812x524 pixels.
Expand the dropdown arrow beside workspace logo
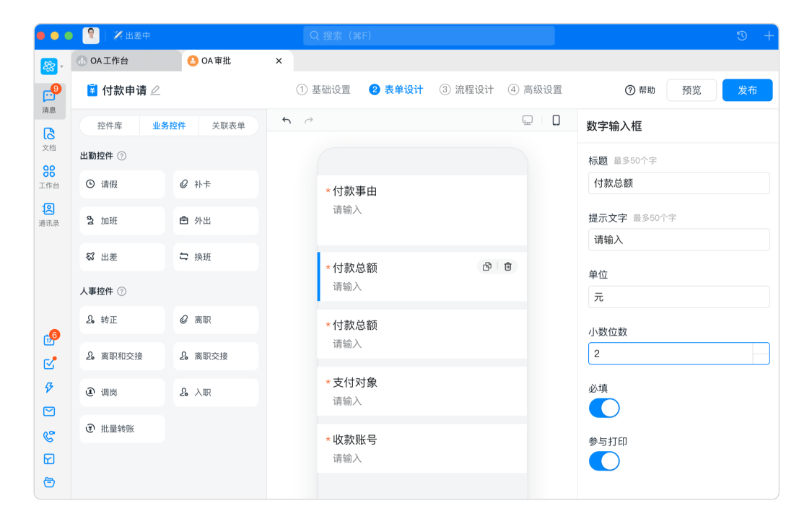[62, 67]
